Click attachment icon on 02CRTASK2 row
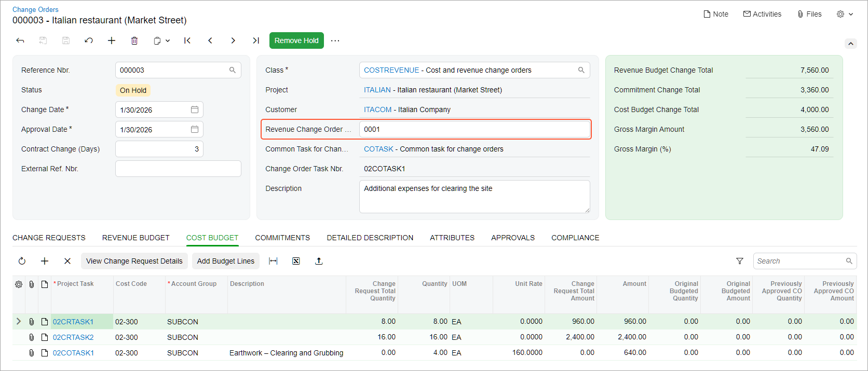The image size is (868, 371). [x=32, y=337]
